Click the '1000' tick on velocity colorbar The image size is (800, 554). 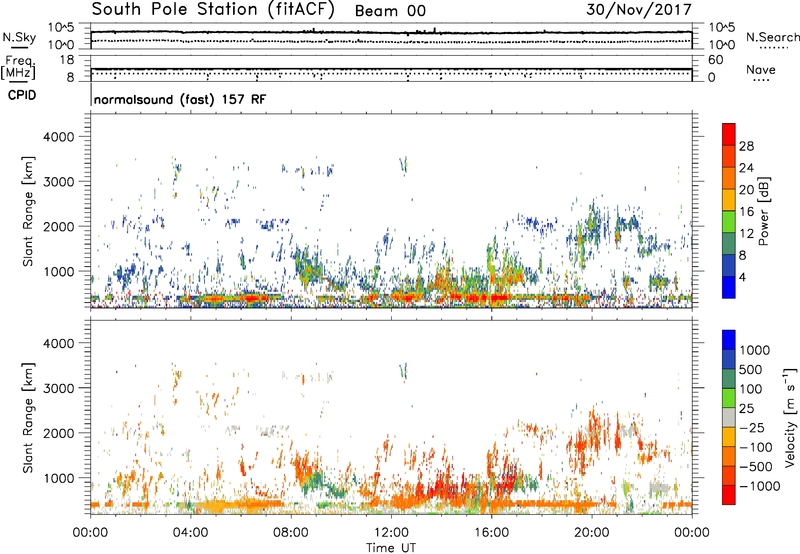[754, 350]
